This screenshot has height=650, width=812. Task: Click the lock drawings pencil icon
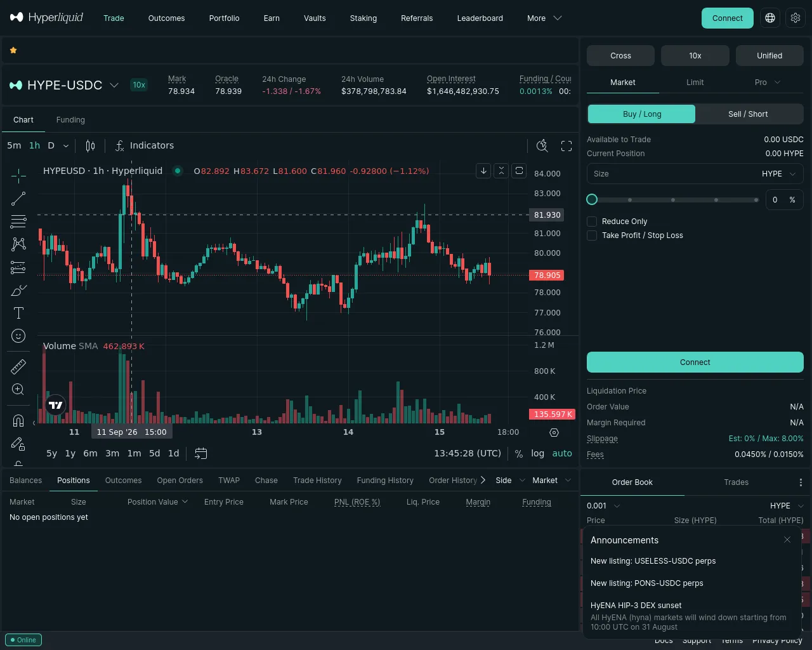pos(18,443)
